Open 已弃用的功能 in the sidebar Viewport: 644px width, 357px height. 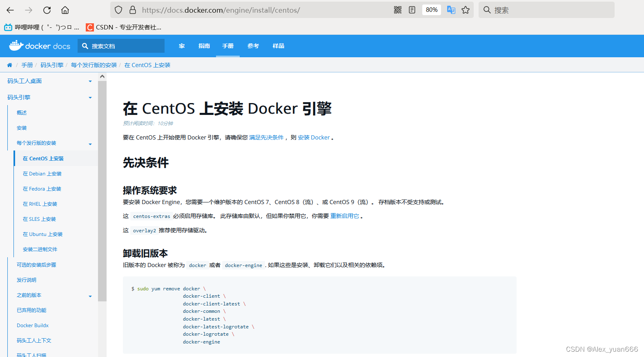(x=31, y=310)
